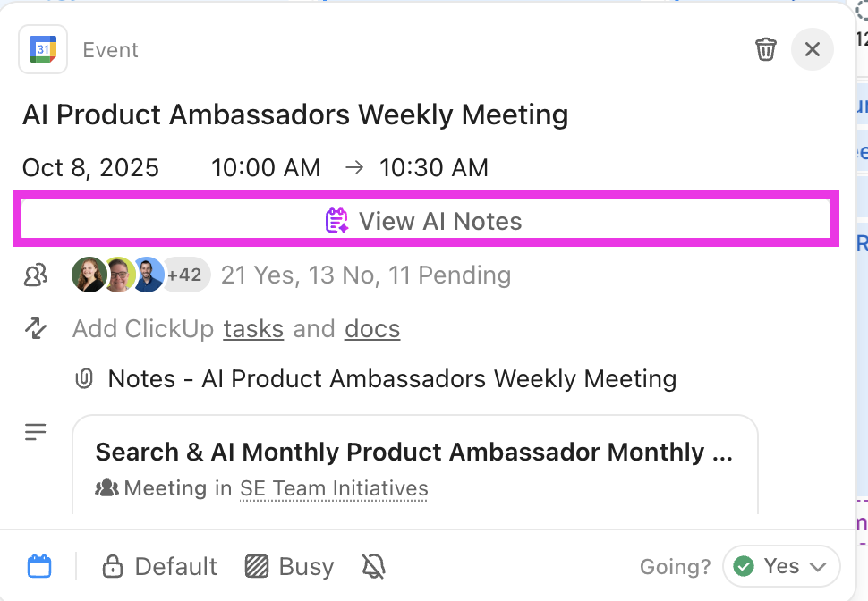
Task: Click the Oct 8, 2025 date field
Action: (x=90, y=167)
